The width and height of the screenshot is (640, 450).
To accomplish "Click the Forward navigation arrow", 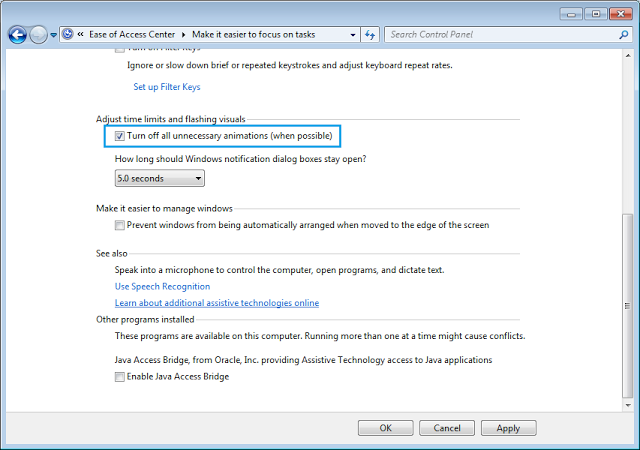I will (x=39, y=35).
